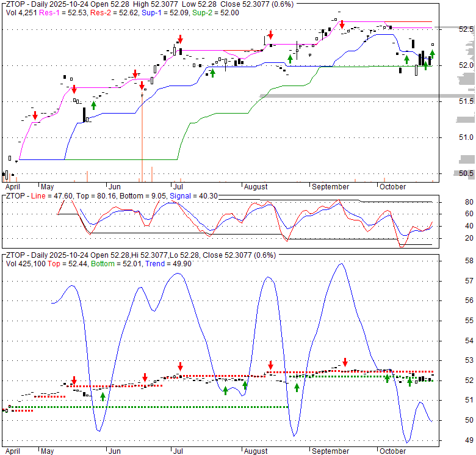476x455 pixels.
Task: Click the bottom chart's green arrow in late August
Action: pyautogui.click(x=297, y=387)
